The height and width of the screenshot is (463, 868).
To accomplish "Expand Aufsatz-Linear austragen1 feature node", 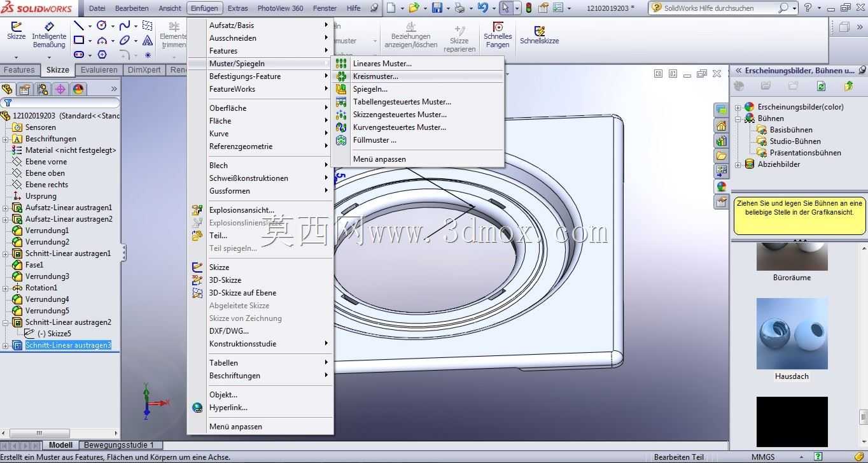I will [x=5, y=208].
